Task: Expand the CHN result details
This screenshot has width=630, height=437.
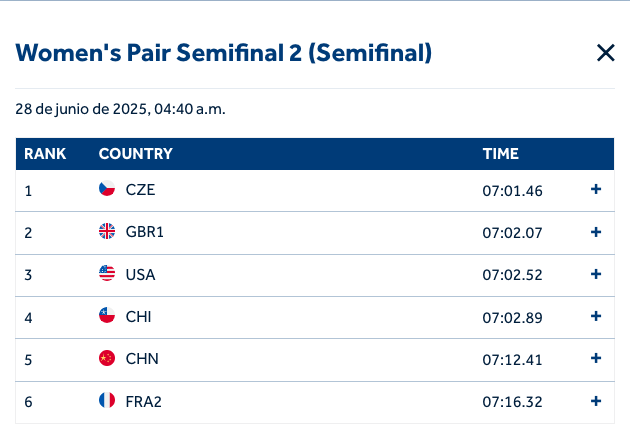Action: click(x=596, y=359)
